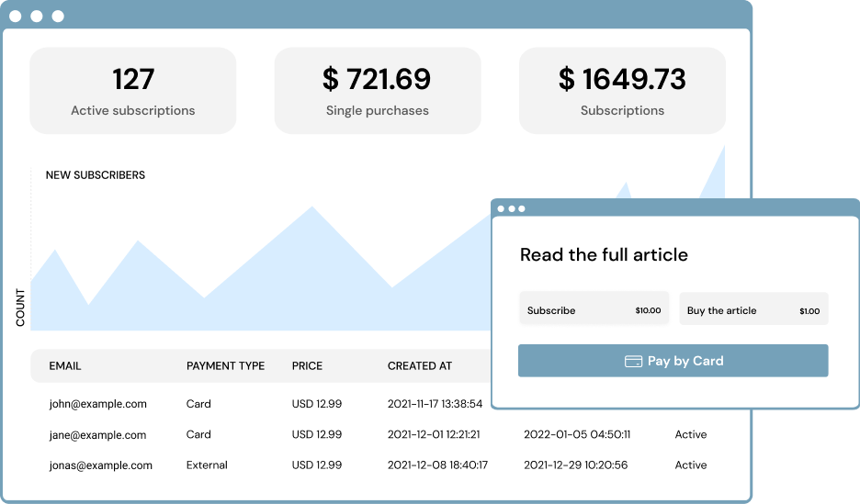This screenshot has height=504, width=860.
Task: Select the jane@example.com email
Action: pos(98,435)
